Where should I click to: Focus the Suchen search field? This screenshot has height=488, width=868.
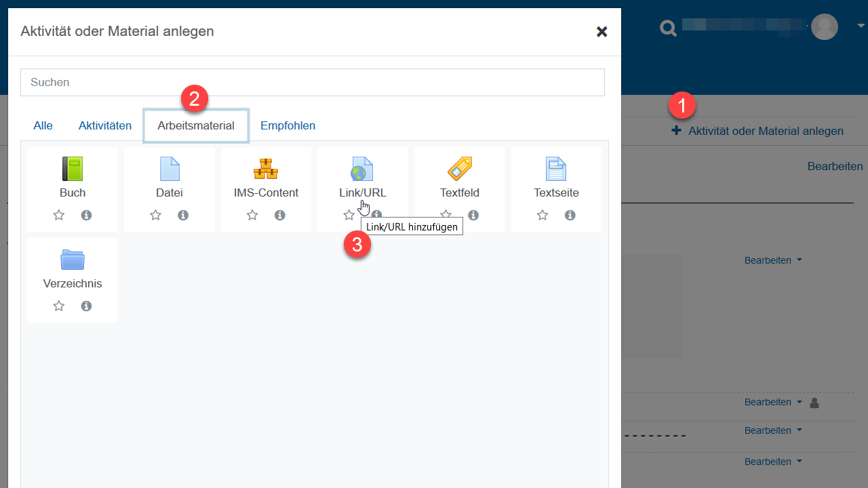[313, 82]
